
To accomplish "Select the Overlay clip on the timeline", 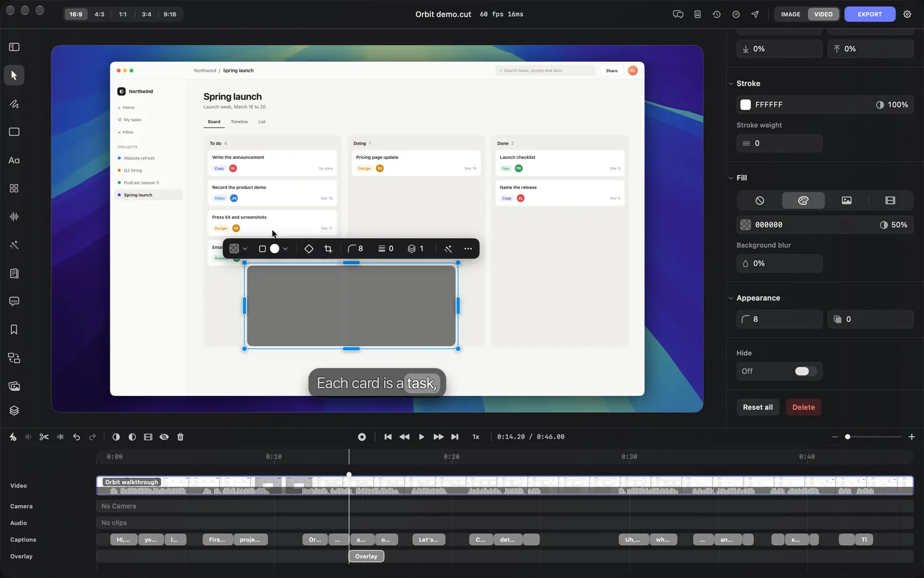I will [x=366, y=557].
